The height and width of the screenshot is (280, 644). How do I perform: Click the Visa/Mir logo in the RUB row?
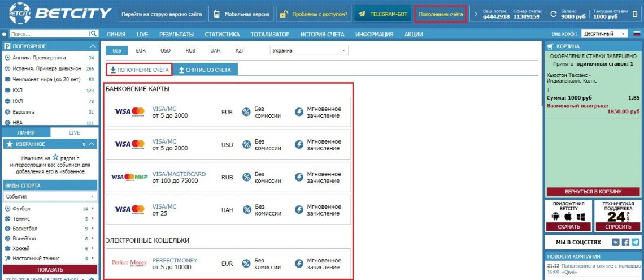pos(129,177)
